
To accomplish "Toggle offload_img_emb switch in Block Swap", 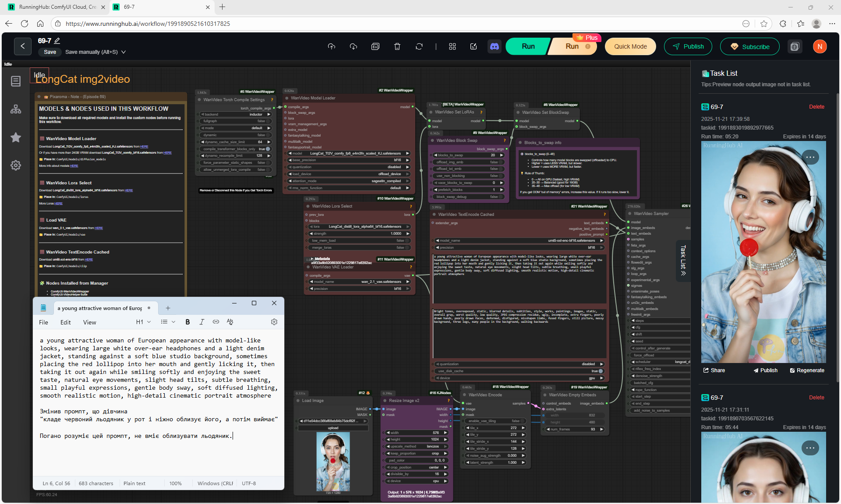I will (501, 162).
